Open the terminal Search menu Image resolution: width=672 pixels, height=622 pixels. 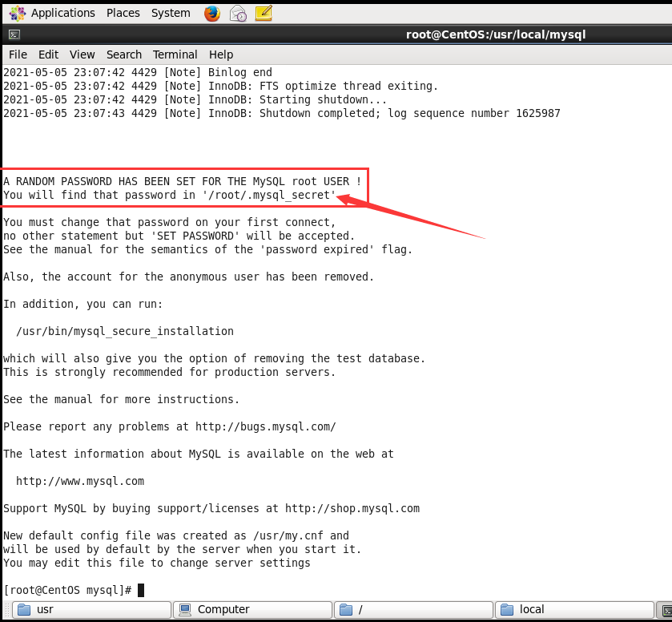pyautogui.click(x=124, y=55)
